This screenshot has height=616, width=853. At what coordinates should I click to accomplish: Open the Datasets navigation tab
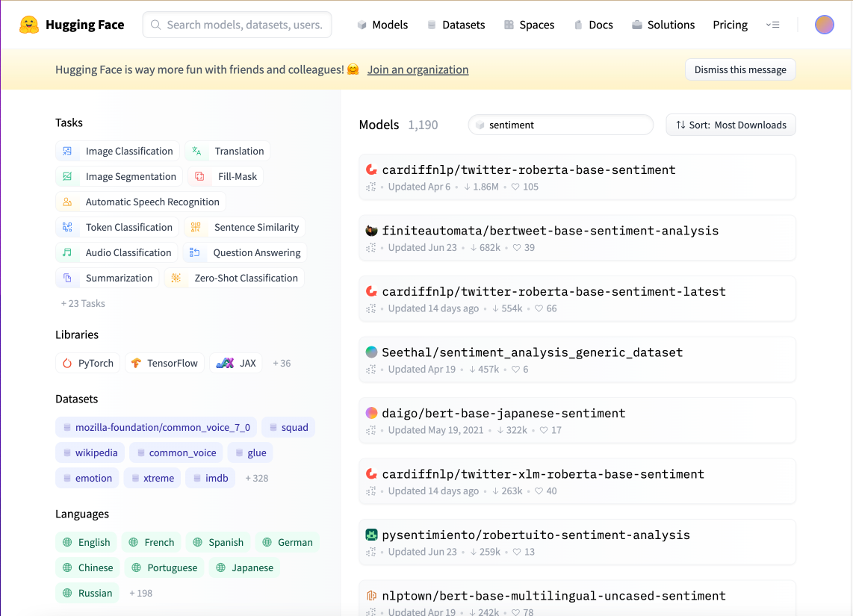tap(456, 25)
